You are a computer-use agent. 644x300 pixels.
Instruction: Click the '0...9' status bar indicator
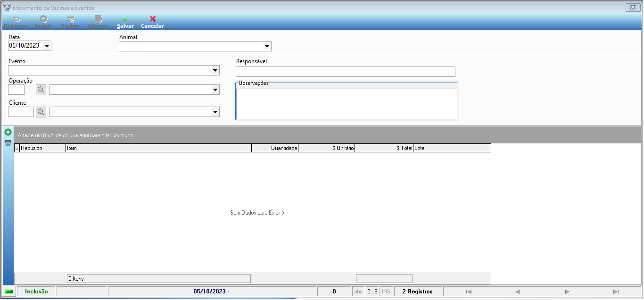pos(372,292)
